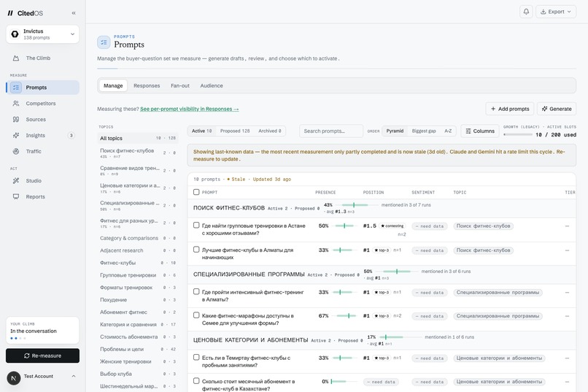
Task: Click the Traffic globe icon
Action: [16, 152]
